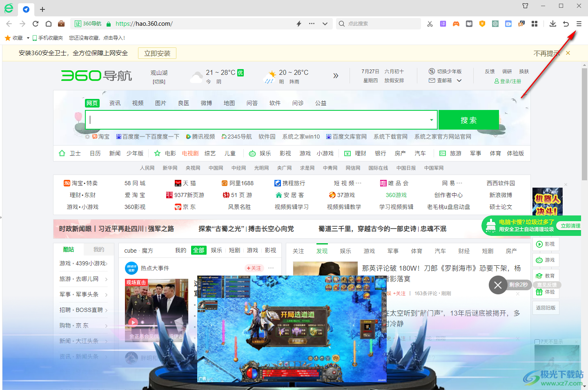The image size is (588, 390).
Task: Select the 资讯 search tab
Action: point(115,103)
